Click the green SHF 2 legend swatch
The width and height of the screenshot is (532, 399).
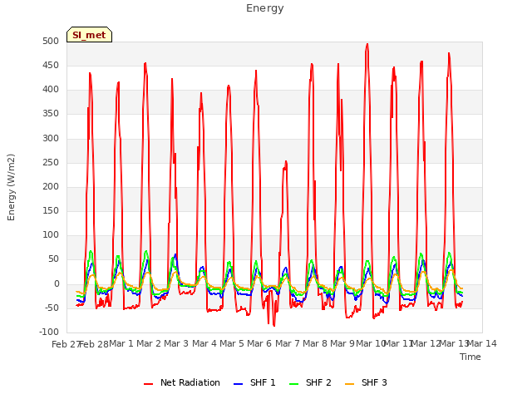293,384
